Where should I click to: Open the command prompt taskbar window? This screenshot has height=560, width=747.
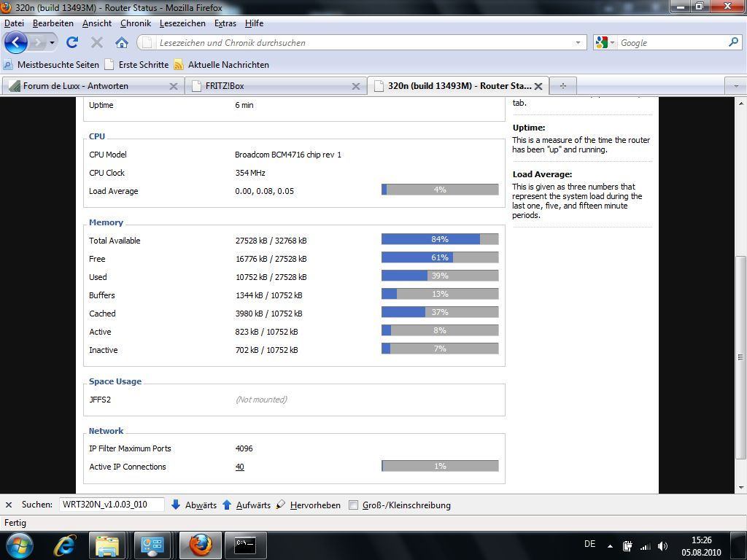245,545
